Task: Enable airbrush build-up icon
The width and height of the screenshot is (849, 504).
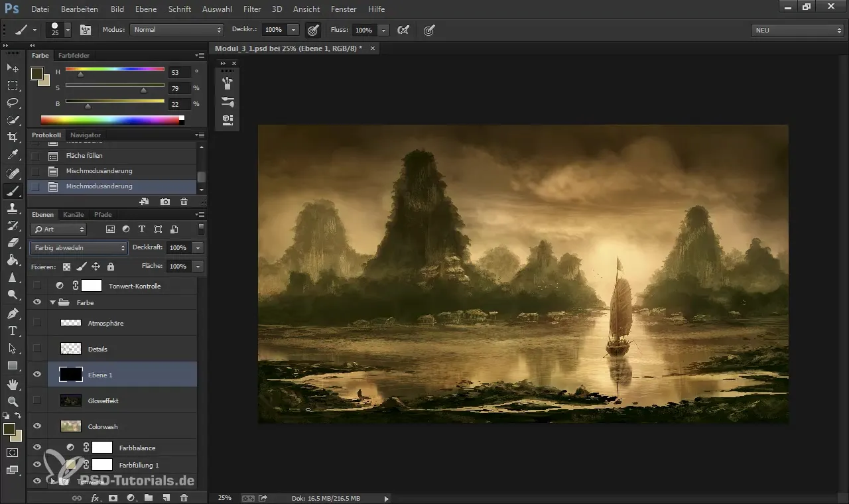Action: coord(403,30)
